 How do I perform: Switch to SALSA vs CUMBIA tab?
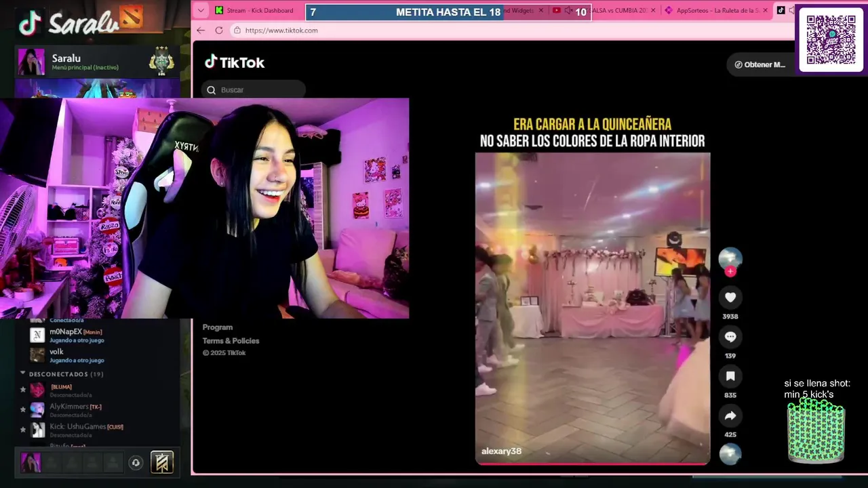[x=617, y=11]
